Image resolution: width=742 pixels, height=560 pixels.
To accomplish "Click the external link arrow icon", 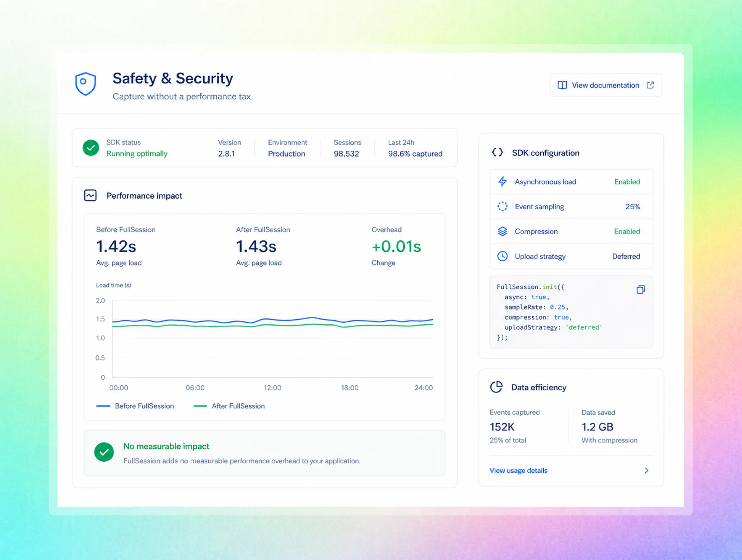I will point(650,85).
